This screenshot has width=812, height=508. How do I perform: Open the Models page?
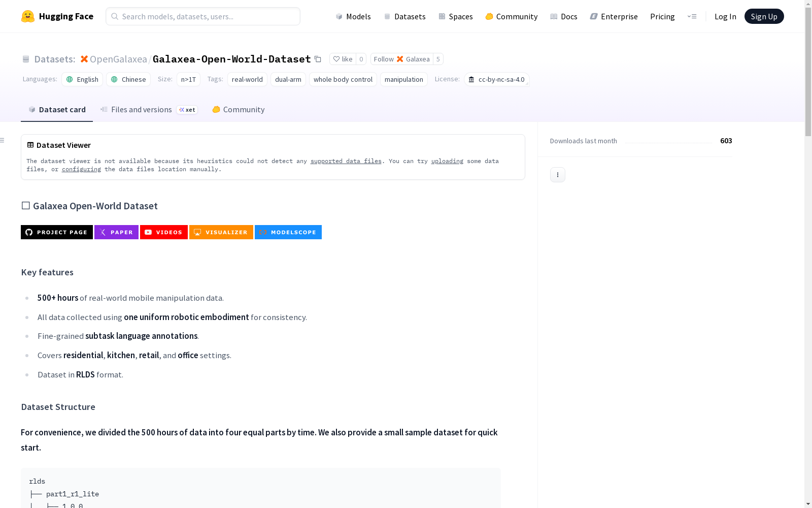tap(353, 16)
